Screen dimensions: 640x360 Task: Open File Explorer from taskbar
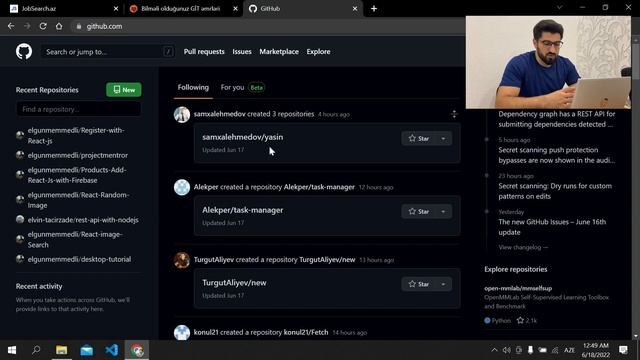point(62,350)
